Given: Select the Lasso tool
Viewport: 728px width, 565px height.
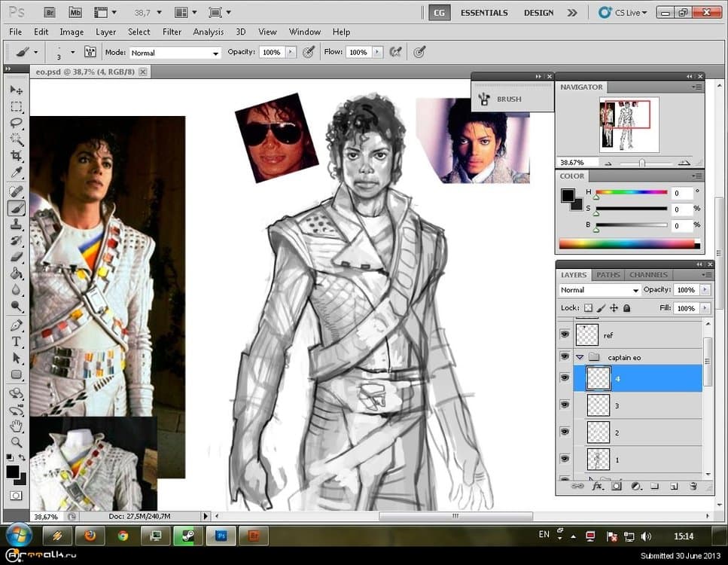Looking at the screenshot, I should pos(16,123).
